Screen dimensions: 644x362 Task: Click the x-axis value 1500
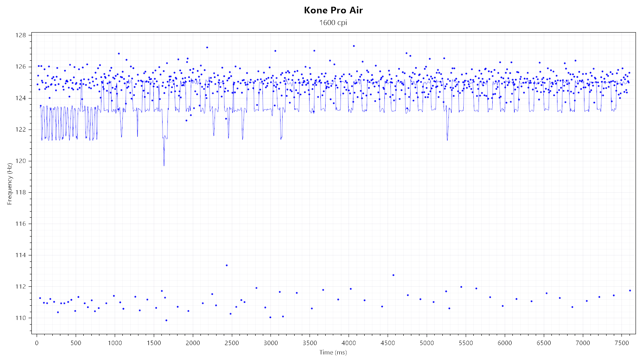[x=154, y=343]
